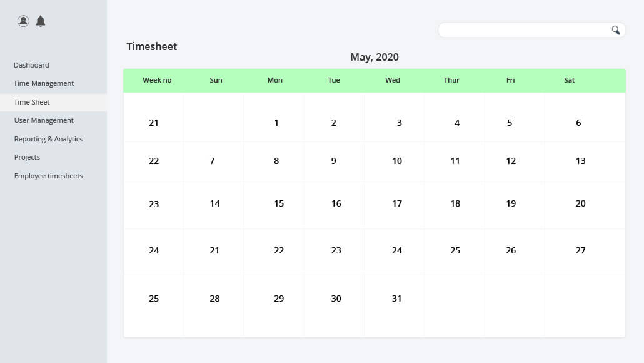Select the Time Sheet menu item
This screenshot has height=363, width=644.
(x=32, y=102)
